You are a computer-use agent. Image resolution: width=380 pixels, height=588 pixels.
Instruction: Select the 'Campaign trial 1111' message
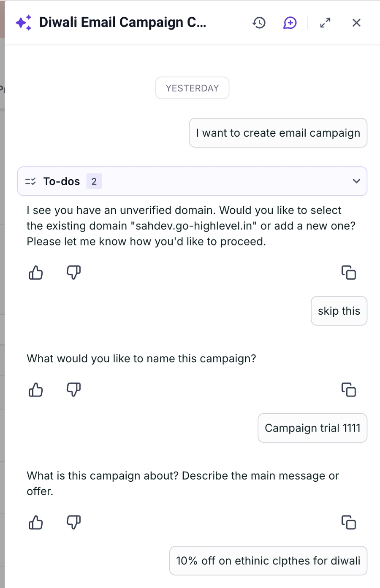[312, 428]
